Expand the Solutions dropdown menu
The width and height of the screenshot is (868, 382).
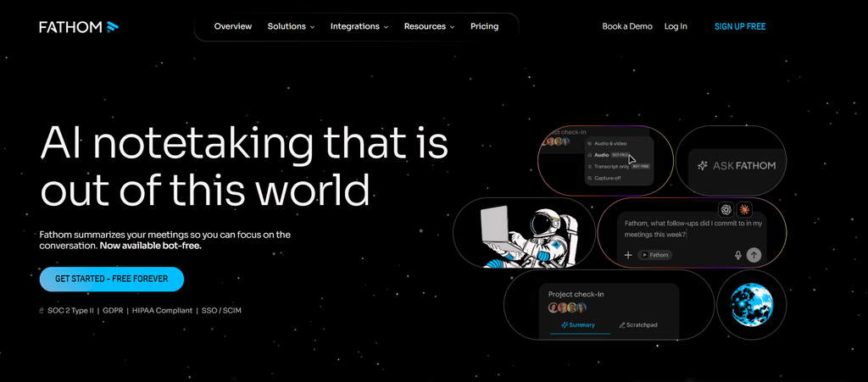[292, 26]
